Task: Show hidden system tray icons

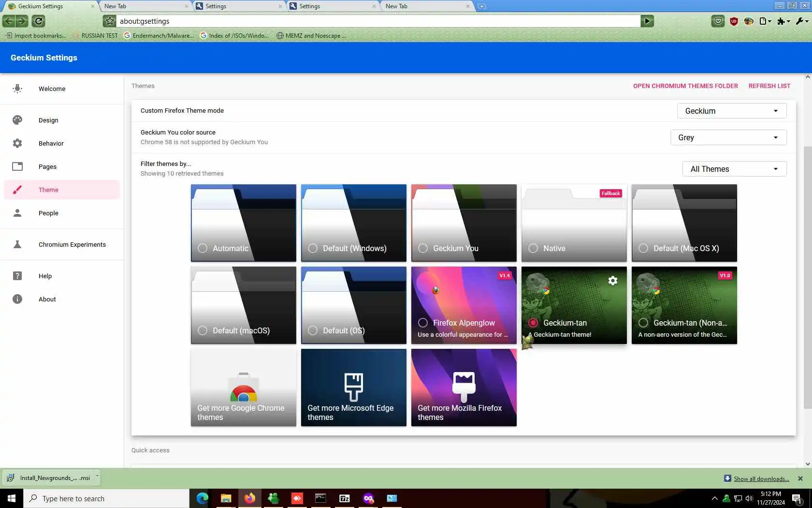Action: click(715, 498)
